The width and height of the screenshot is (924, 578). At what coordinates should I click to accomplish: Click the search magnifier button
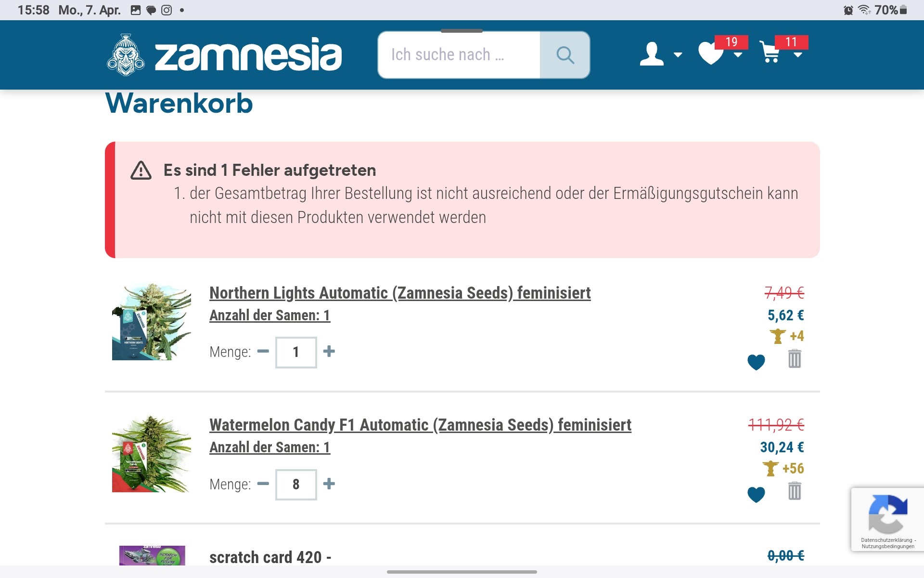click(565, 55)
